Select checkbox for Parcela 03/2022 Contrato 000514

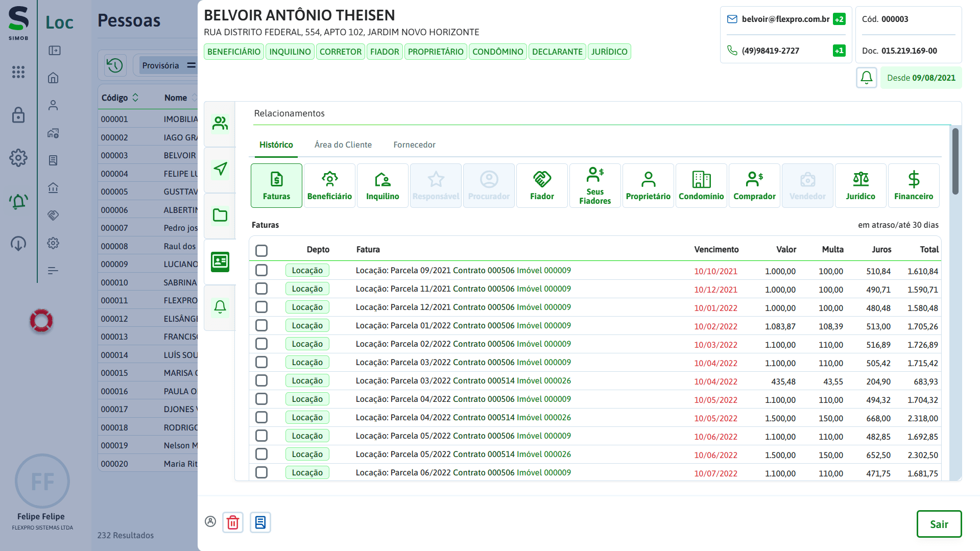point(261,380)
